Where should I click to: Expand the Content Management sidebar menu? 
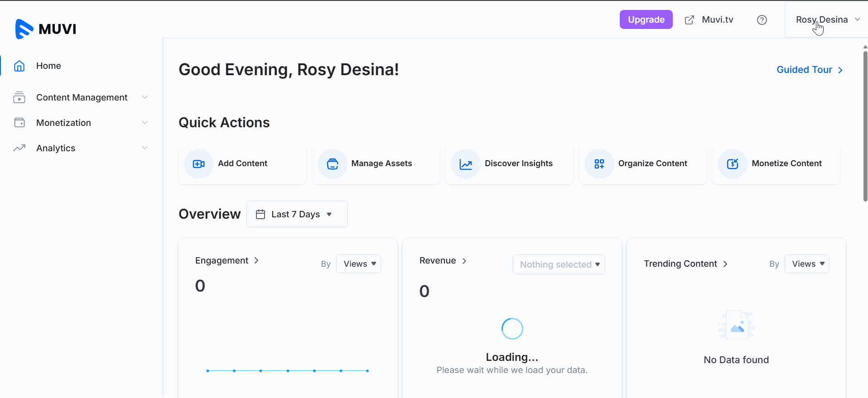point(82,97)
